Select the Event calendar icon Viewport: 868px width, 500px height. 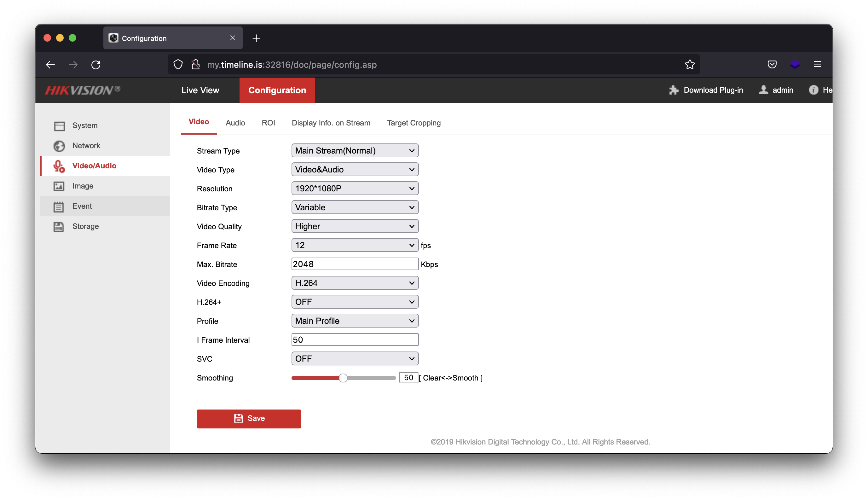(x=59, y=206)
